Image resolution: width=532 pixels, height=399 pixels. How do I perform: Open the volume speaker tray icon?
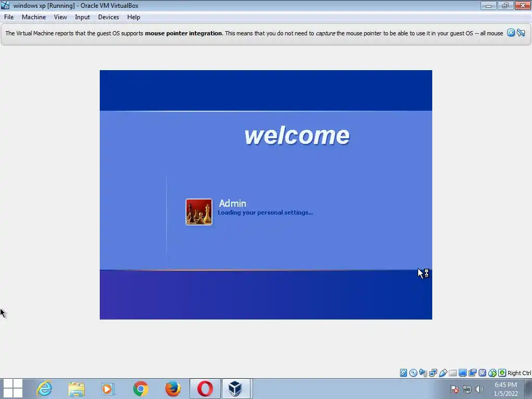point(479,389)
